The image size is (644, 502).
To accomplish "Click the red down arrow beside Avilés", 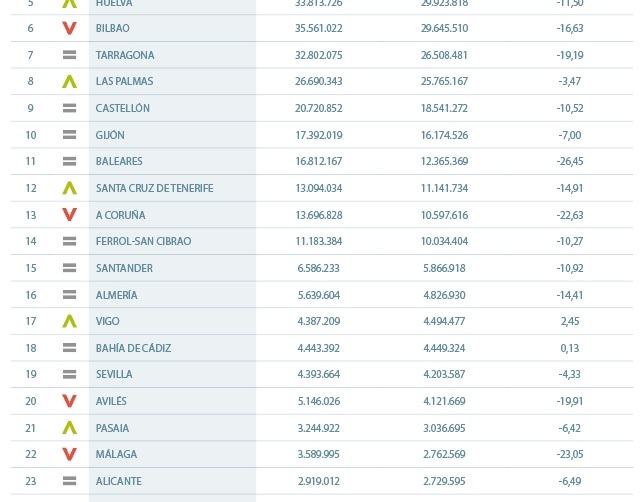I will (x=70, y=401).
